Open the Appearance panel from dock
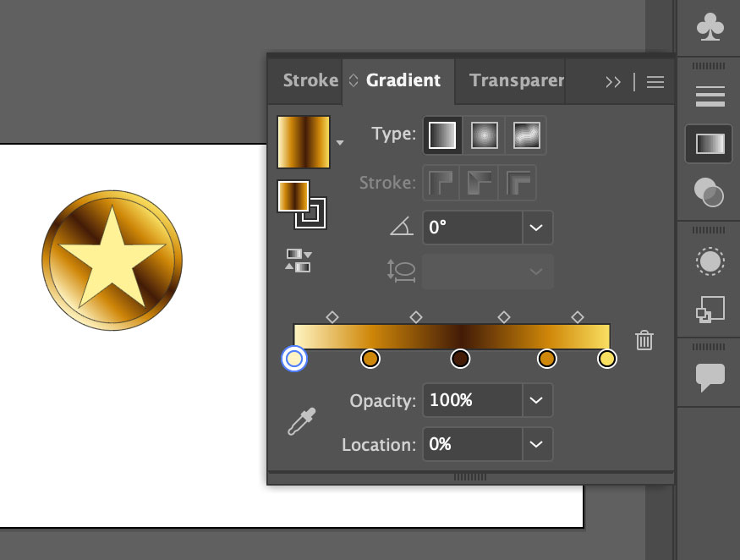 (x=709, y=262)
